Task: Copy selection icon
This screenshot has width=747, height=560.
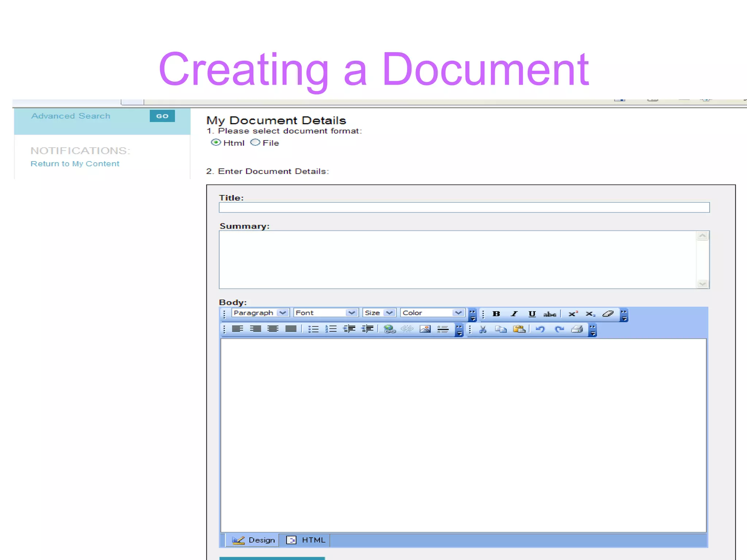Action: tap(501, 330)
